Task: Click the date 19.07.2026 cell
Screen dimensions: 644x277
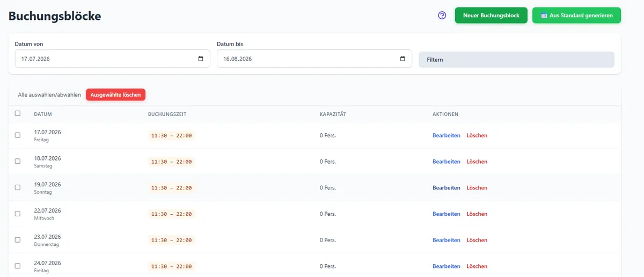Action: [x=47, y=184]
